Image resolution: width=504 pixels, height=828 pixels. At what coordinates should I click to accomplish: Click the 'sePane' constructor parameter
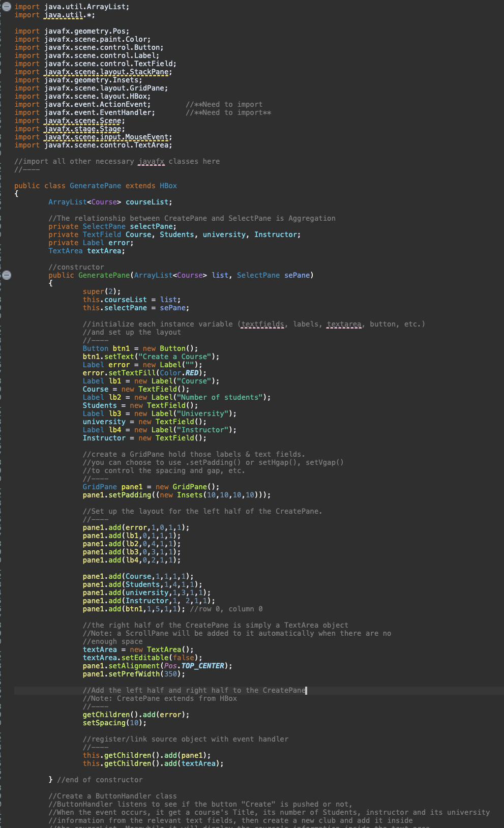pyautogui.click(x=297, y=275)
